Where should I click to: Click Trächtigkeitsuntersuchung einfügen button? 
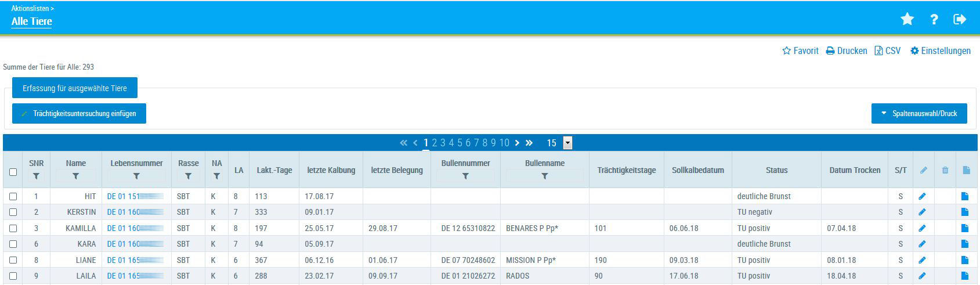coord(79,114)
